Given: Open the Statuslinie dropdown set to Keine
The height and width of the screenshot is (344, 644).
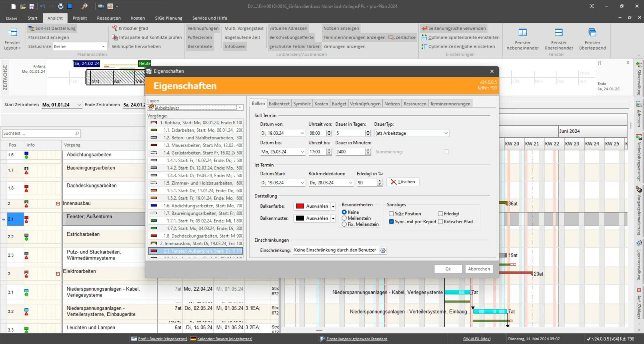Looking at the screenshot, I should pyautogui.click(x=103, y=46).
